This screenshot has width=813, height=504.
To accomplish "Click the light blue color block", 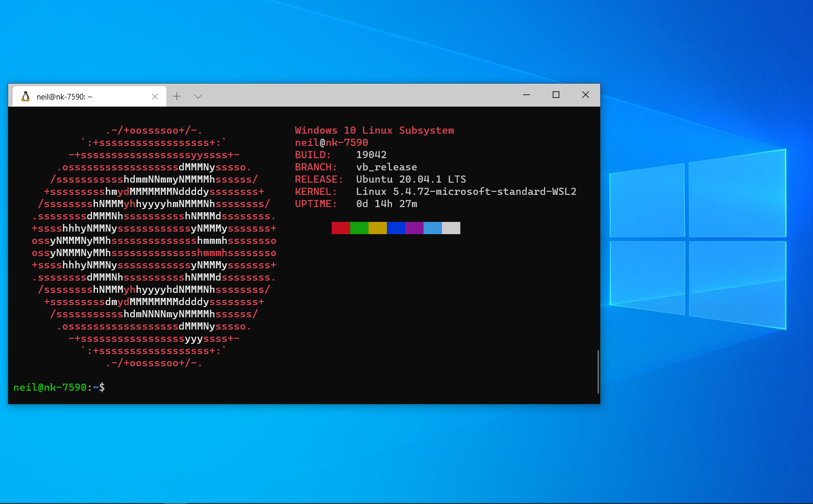I will coord(433,228).
